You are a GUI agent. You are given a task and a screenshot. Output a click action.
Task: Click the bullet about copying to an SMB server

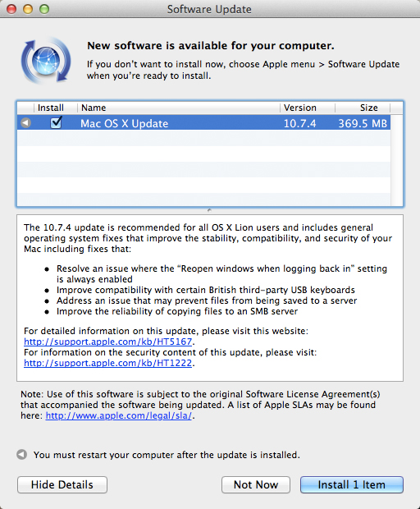177,311
